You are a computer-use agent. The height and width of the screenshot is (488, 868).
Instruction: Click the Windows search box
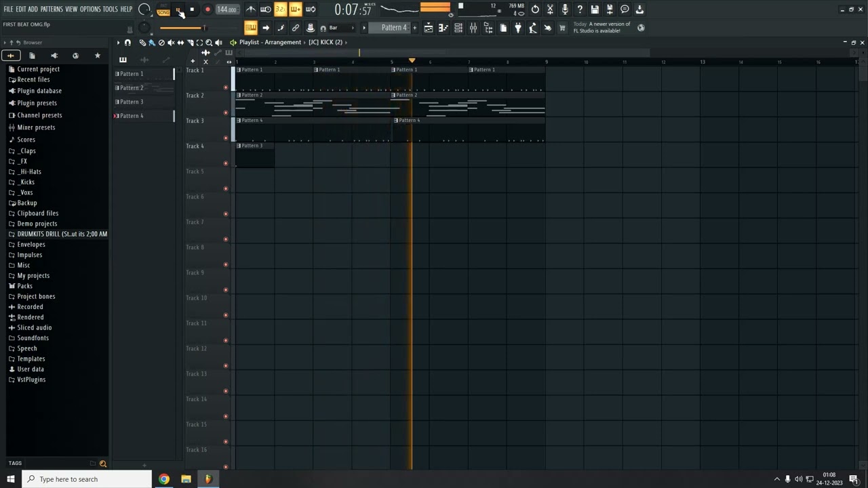[87, 479]
